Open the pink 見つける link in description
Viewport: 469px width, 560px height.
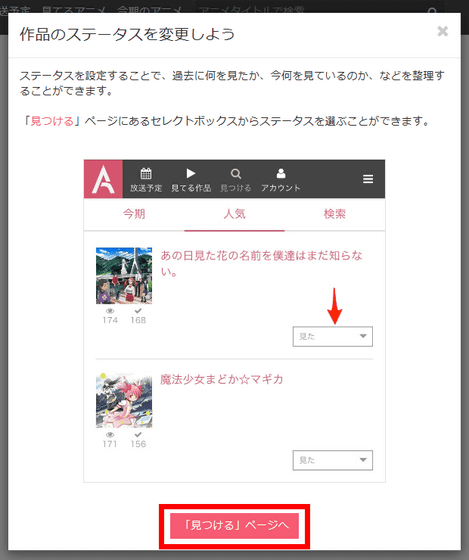(52, 121)
